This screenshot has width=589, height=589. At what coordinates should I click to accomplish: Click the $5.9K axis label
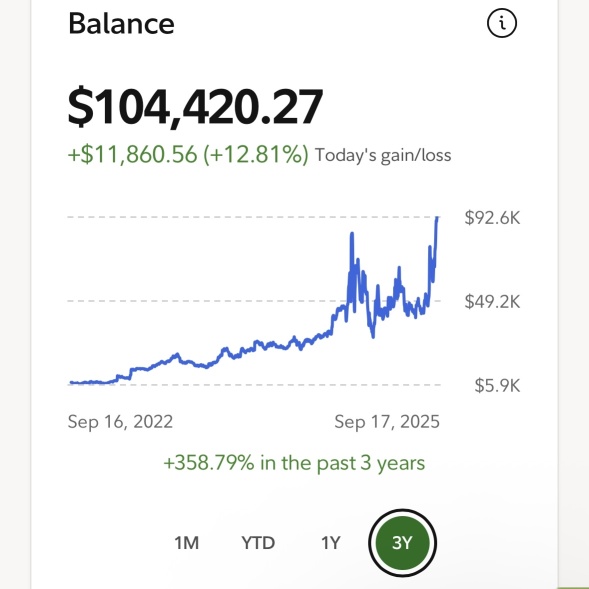[497, 385]
